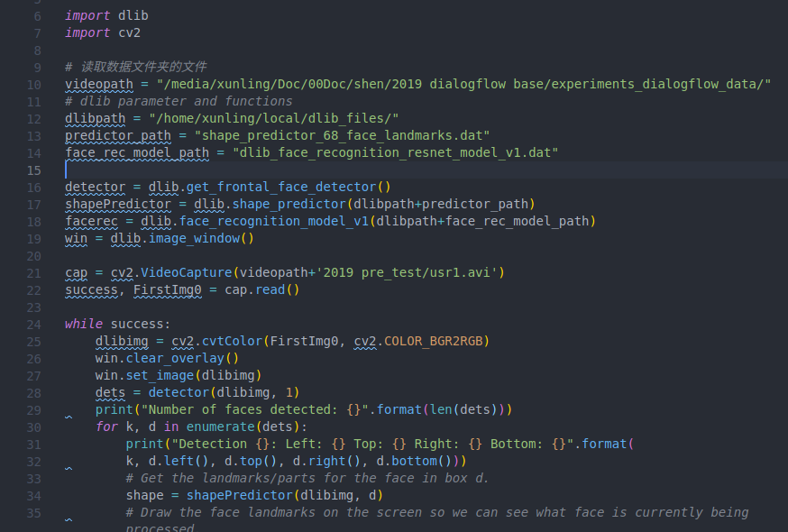Click 'get_frontal_face_detector' method call
Image resolution: width=788 pixels, height=532 pixels.
tap(281, 187)
